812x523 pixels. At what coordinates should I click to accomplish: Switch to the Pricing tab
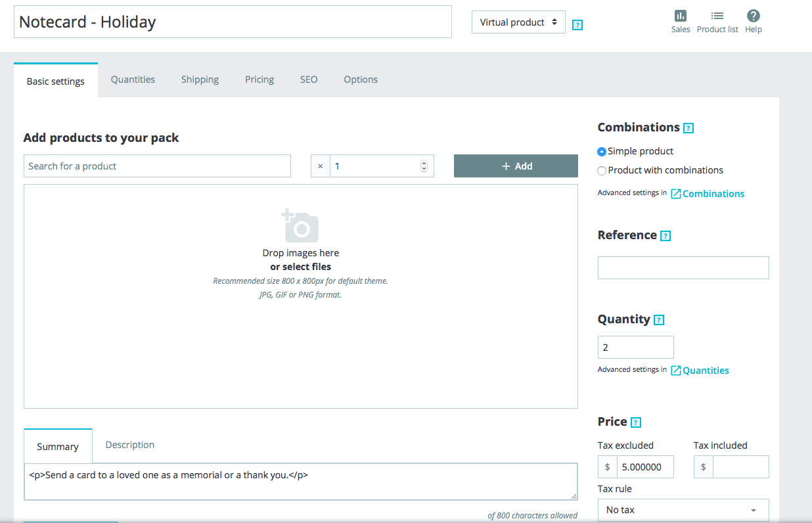pyautogui.click(x=259, y=80)
